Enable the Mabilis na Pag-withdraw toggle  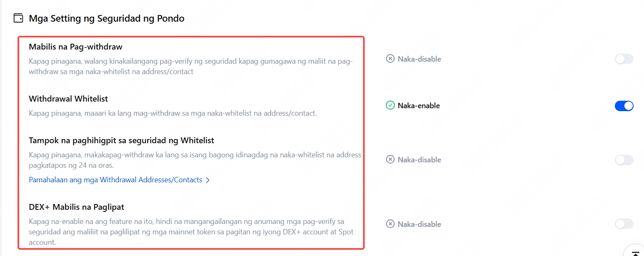[624, 59]
